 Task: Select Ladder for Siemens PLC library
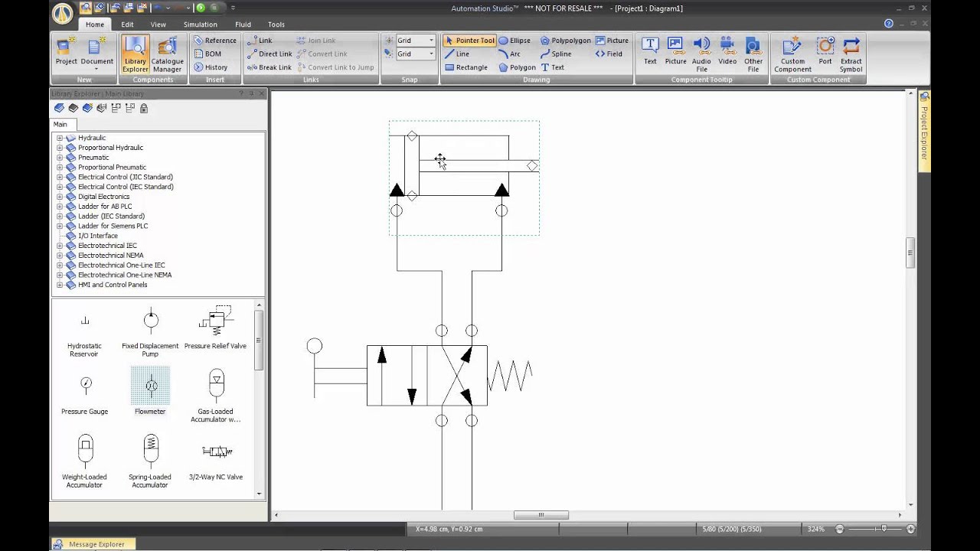click(113, 226)
